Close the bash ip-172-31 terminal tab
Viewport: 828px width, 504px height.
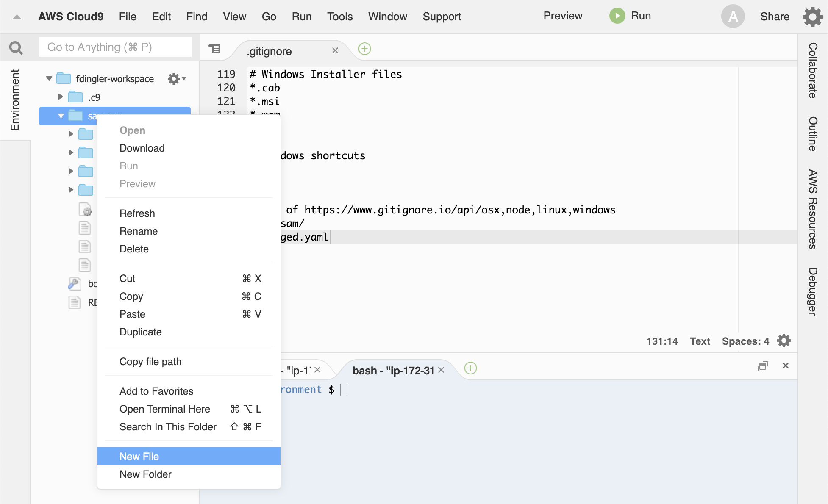pos(441,370)
